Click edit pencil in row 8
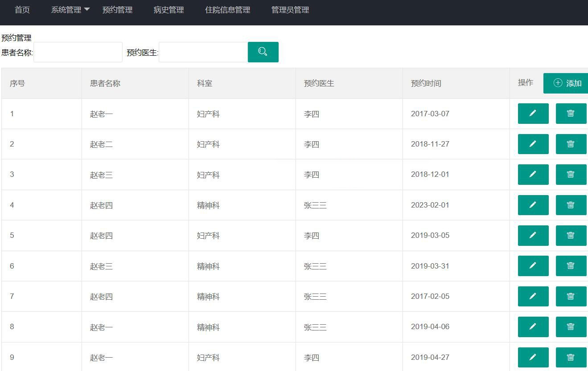 [x=533, y=327]
